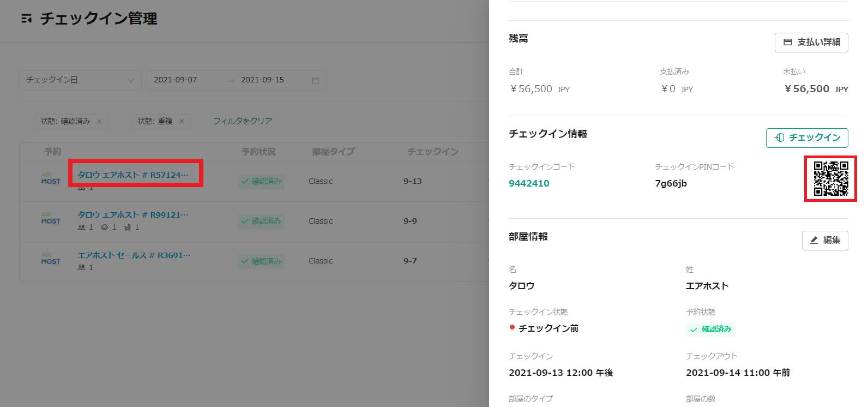Screen dimensions: 868x407
Task: Click the surname エアホスト in 部屋情報
Action: [x=707, y=286]
